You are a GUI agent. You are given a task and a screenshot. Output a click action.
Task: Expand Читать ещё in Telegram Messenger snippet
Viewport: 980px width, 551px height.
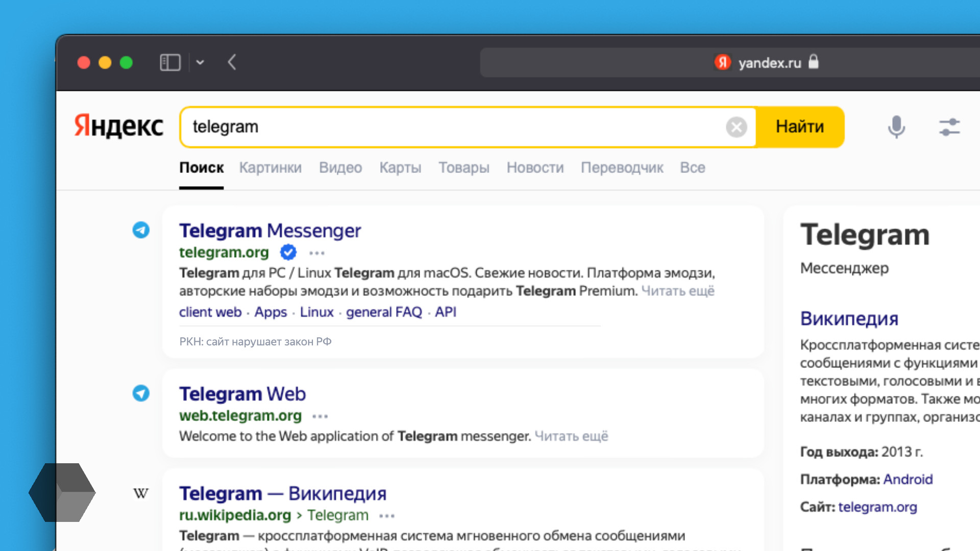678,291
